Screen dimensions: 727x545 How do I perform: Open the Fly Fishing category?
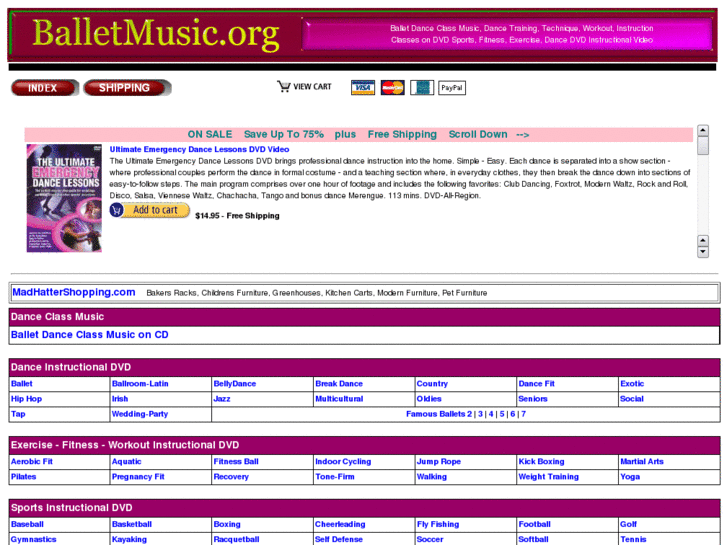pos(438,524)
